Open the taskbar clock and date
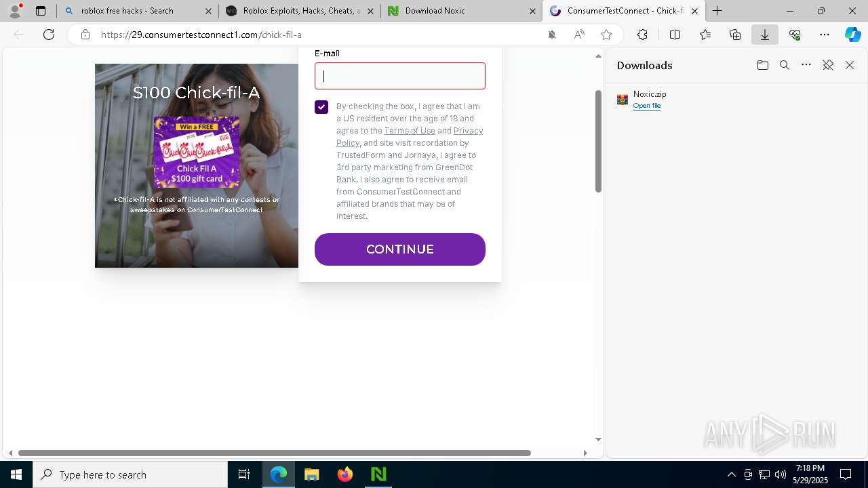The height and width of the screenshot is (488, 868). pyautogui.click(x=810, y=474)
